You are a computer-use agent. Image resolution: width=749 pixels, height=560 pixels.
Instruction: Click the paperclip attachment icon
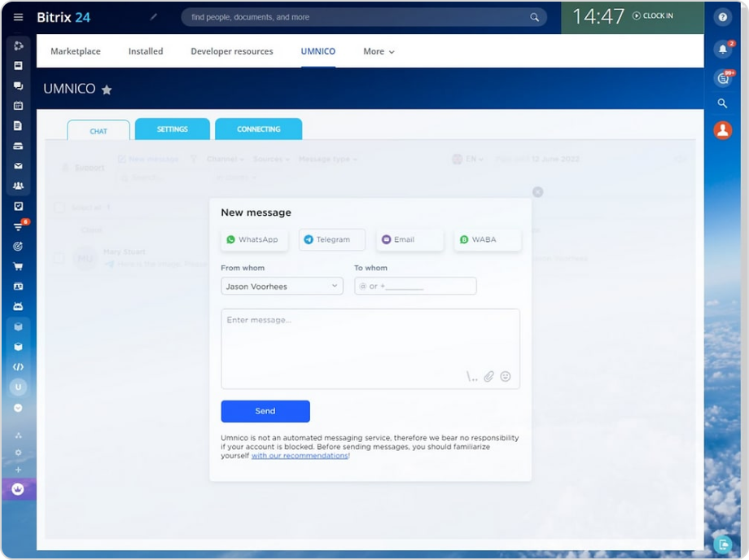click(489, 376)
